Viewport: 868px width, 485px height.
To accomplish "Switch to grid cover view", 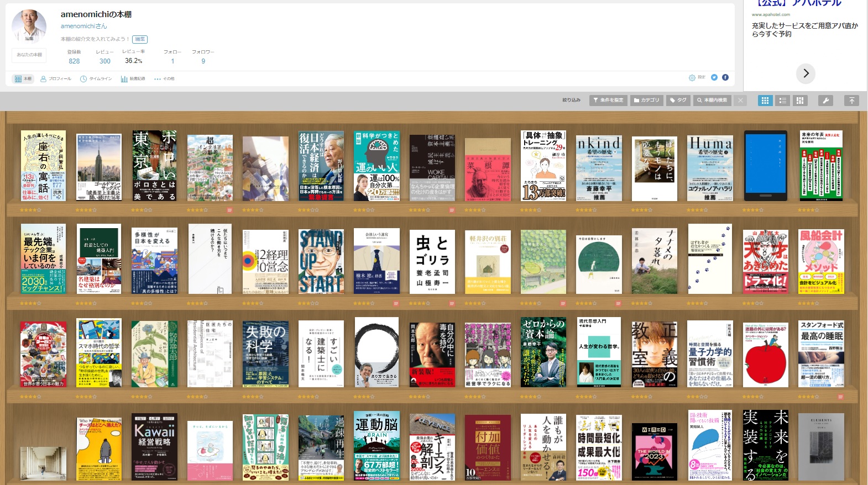I will (765, 101).
